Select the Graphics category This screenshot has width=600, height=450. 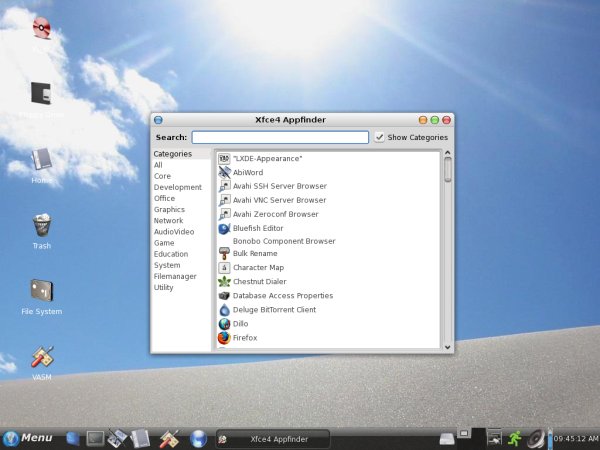(x=169, y=210)
